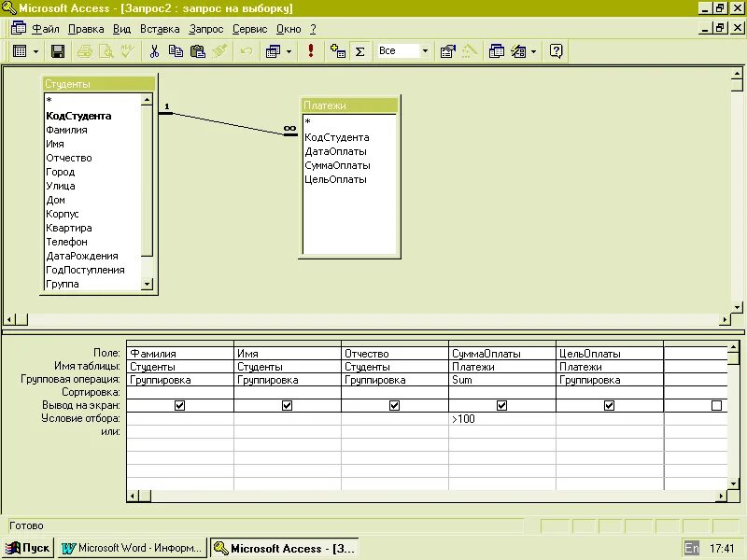Switch to Microsoft Word in the taskbar

click(x=133, y=548)
